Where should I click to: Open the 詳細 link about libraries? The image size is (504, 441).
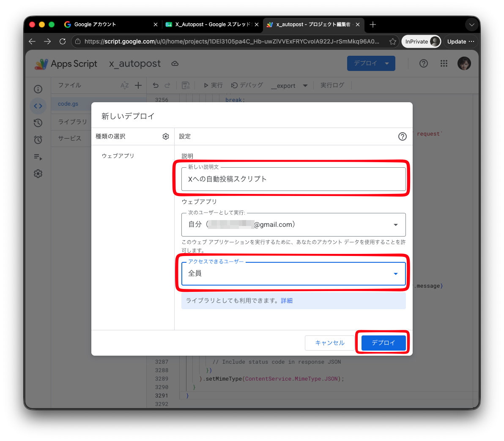point(287,301)
